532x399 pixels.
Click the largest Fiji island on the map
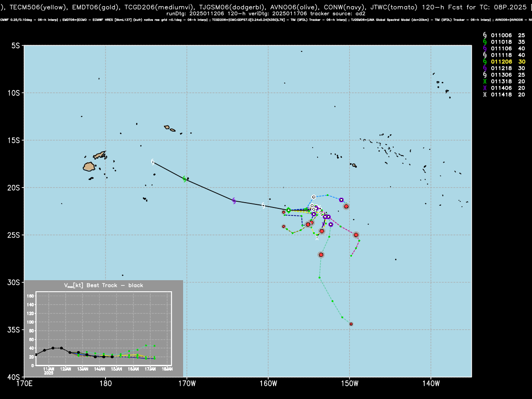pos(89,167)
